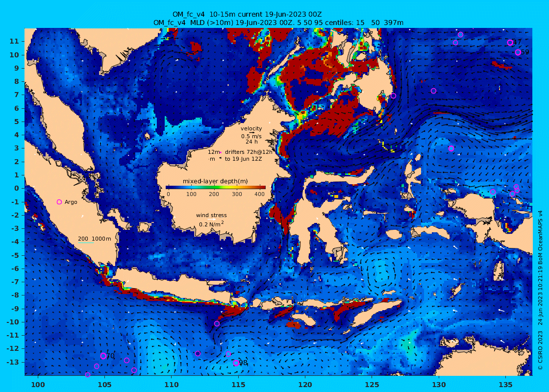Click the Argo float near 12.4°S 112°E
The image size is (549, 392).
pos(198,353)
